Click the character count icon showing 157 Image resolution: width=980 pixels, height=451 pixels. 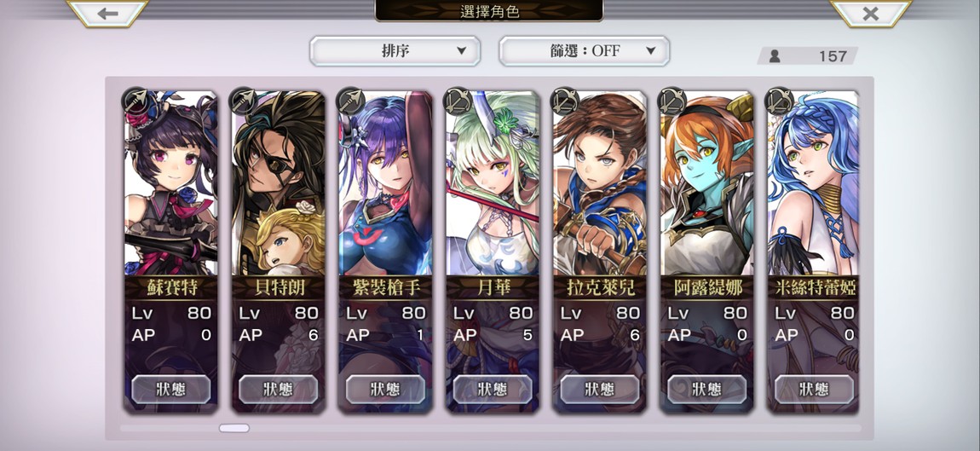click(775, 56)
